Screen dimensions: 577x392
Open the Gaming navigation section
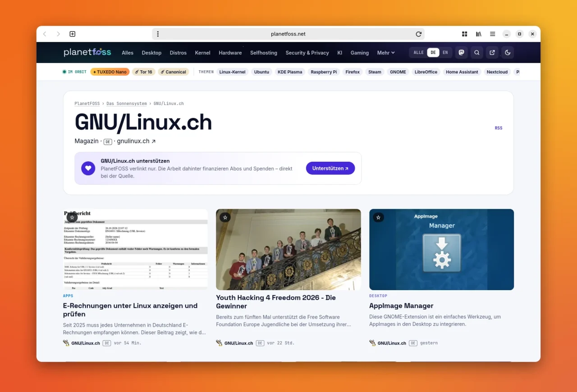point(360,53)
